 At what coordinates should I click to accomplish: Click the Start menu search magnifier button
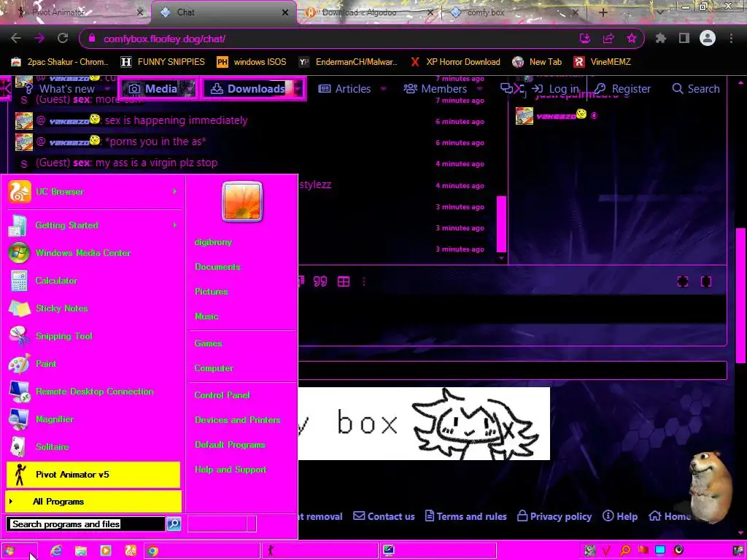coord(174,524)
